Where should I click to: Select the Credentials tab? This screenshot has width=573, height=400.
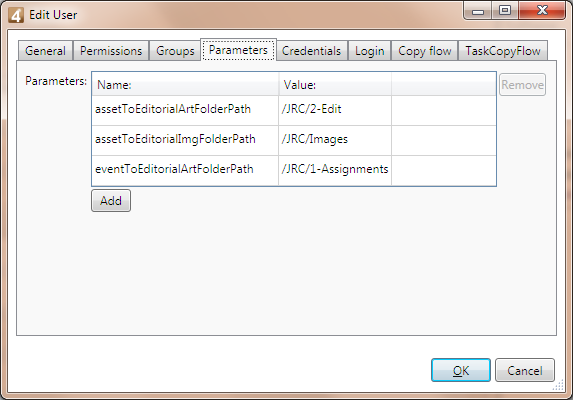tap(311, 51)
